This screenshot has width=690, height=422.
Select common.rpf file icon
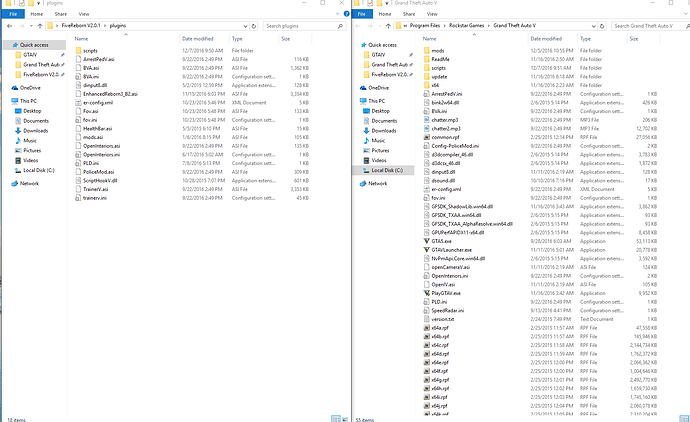click(x=426, y=137)
